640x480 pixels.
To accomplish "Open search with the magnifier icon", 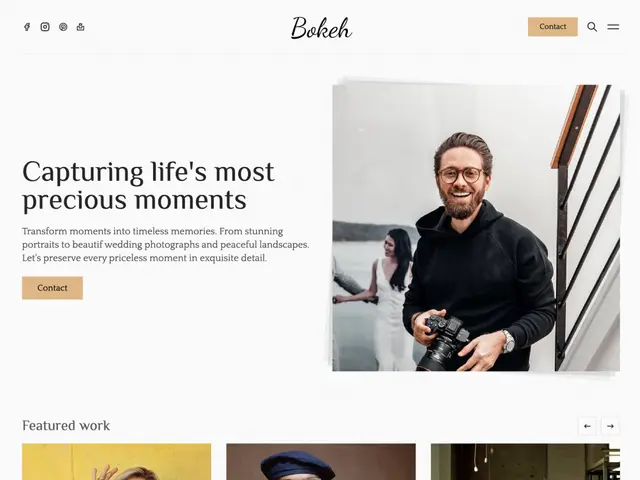I will click(x=592, y=27).
